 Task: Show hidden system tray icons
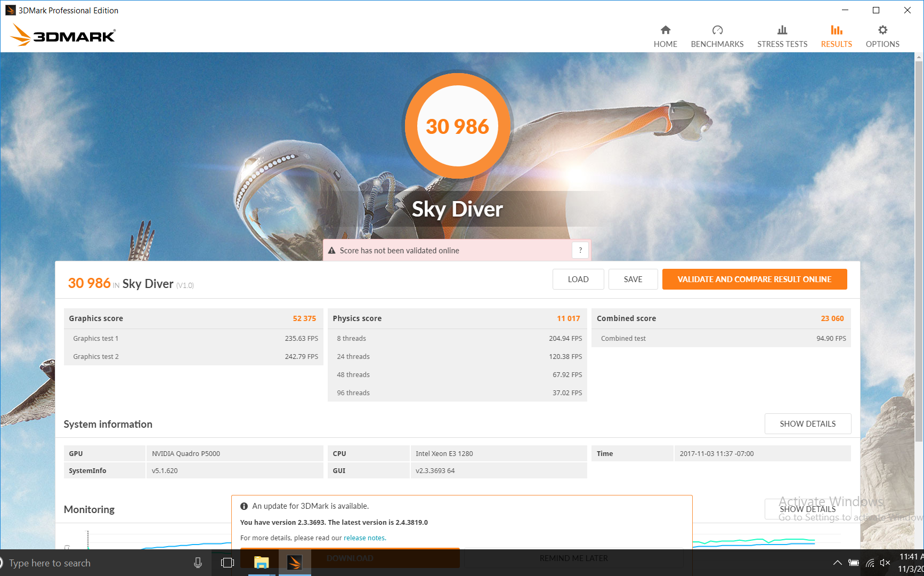coord(838,563)
